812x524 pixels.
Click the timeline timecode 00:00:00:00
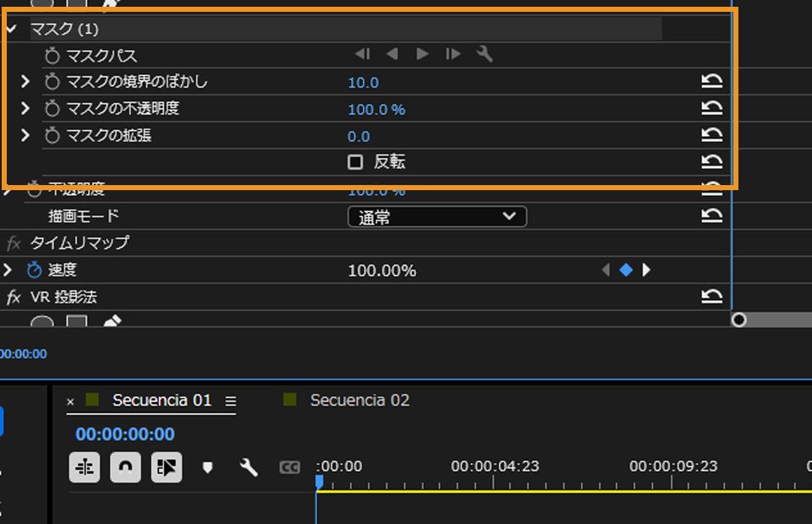pos(125,434)
